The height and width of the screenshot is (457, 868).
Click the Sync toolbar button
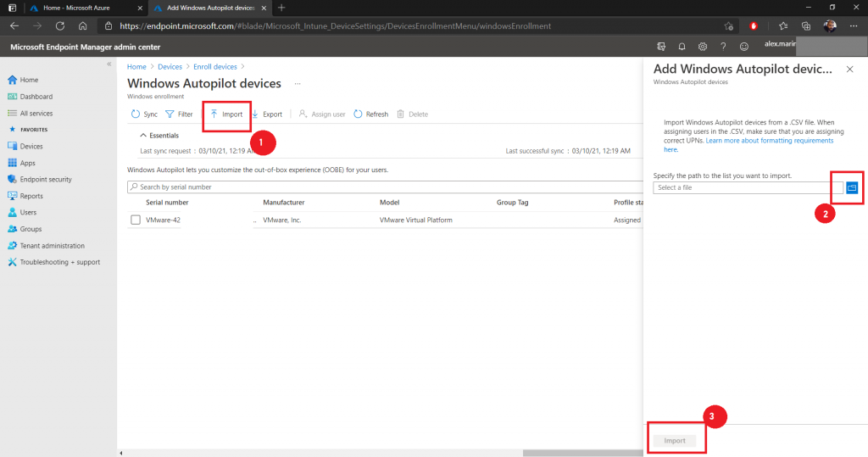pos(144,114)
